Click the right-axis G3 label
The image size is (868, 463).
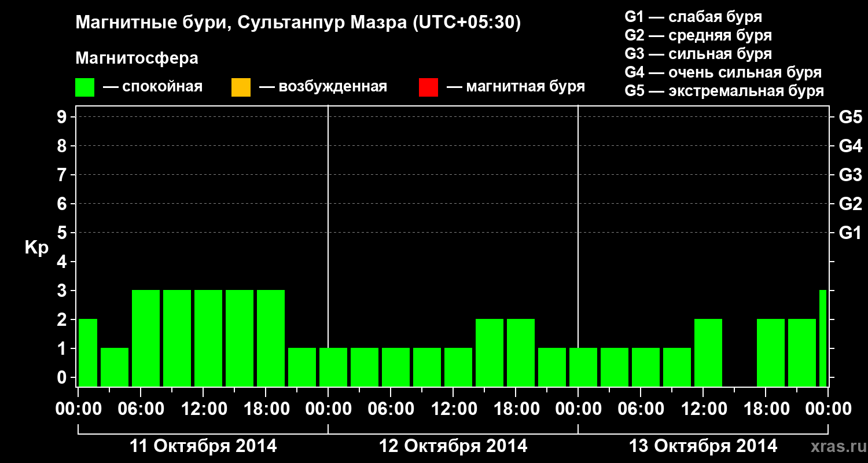pos(850,175)
